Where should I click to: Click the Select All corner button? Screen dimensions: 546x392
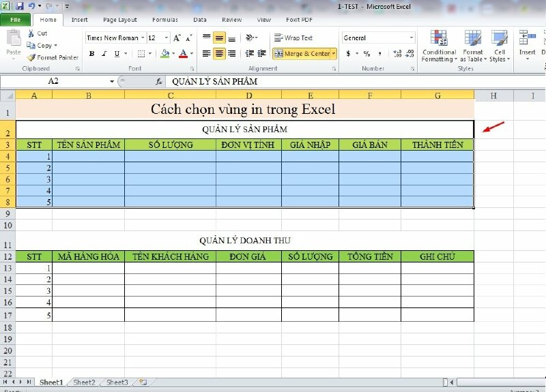8,95
